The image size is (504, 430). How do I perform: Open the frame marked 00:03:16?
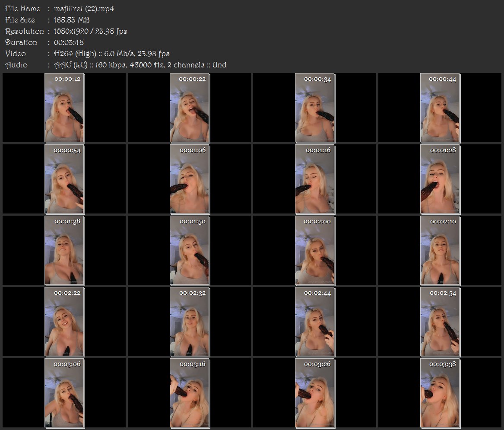[x=190, y=393]
